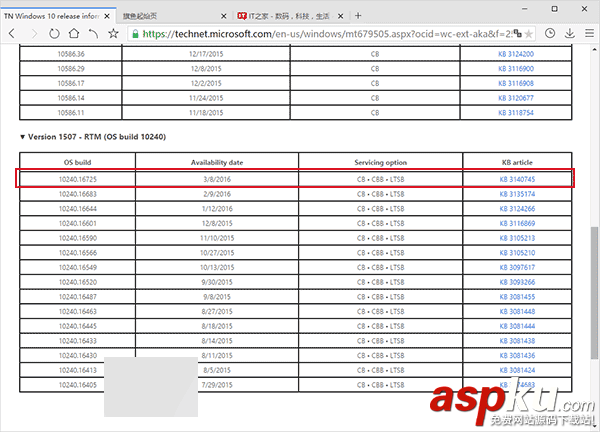Click the scrollbar up arrow
The width and height of the screenshot is (600, 432).
[594, 49]
